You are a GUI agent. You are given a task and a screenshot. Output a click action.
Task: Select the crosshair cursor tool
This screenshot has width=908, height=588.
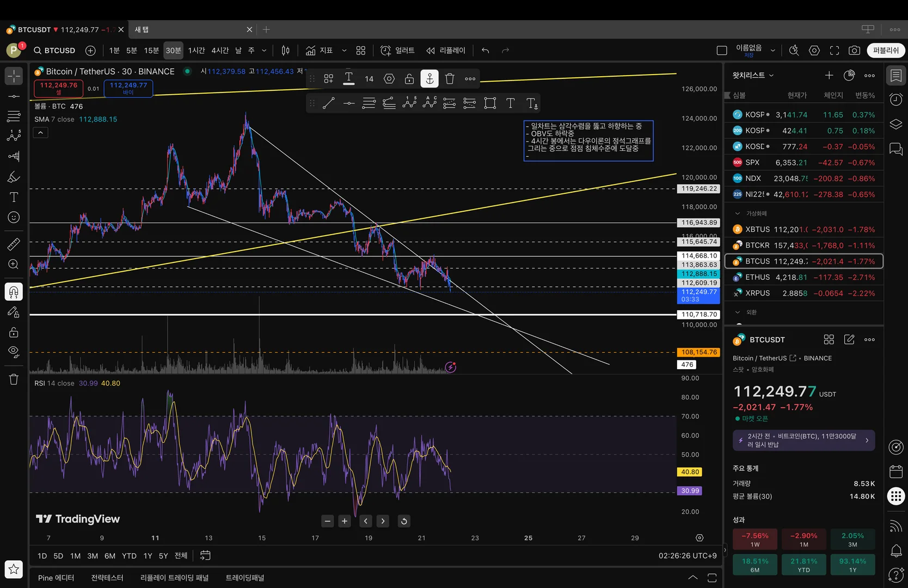[14, 76]
